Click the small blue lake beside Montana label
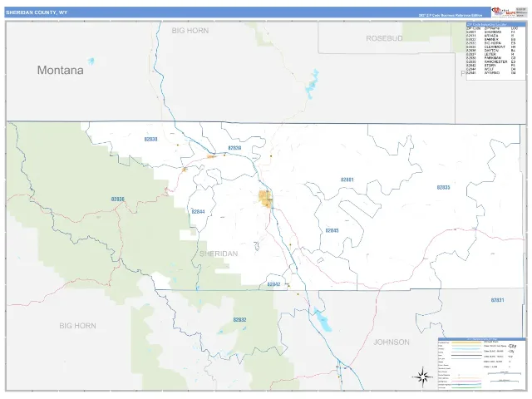532x399 pixels. point(91,62)
